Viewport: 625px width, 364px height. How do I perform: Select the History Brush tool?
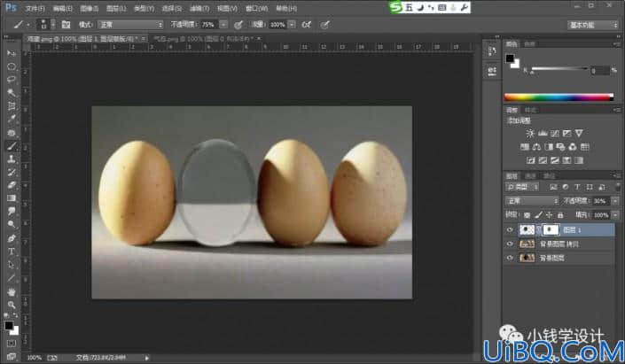[12, 172]
